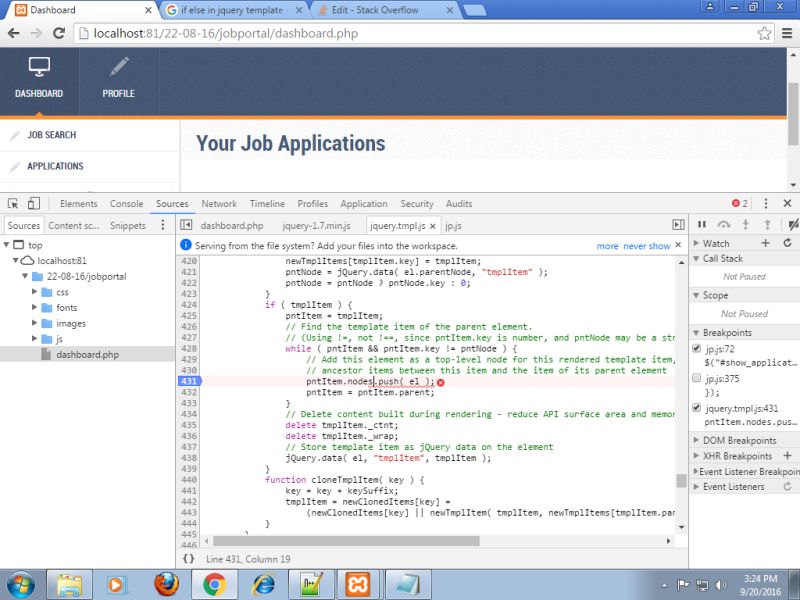The height and width of the screenshot is (600, 800).
Task: Switch to the Network panel tab
Action: pos(219,204)
